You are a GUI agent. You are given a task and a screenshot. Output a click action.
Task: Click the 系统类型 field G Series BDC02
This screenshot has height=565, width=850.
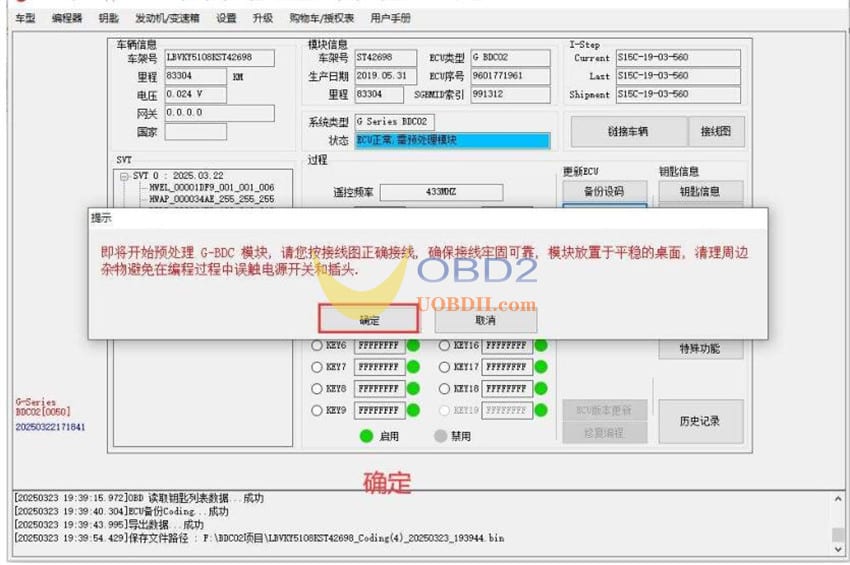point(395,122)
